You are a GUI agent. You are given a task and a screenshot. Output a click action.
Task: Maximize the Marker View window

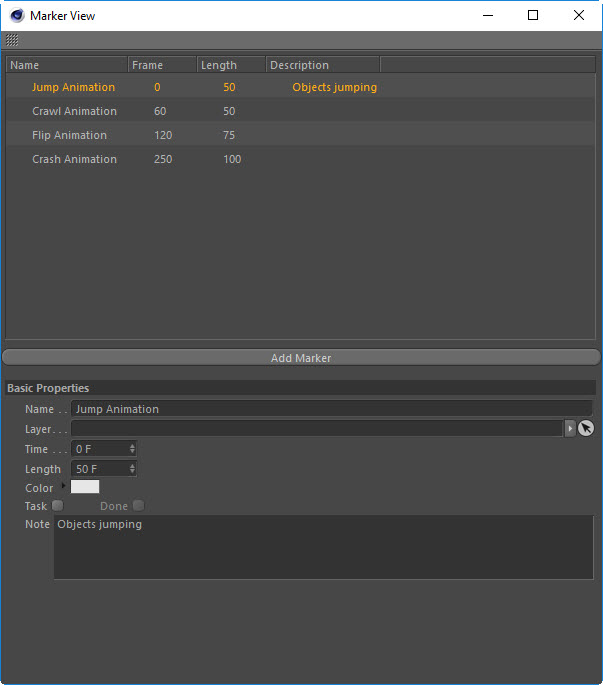533,15
